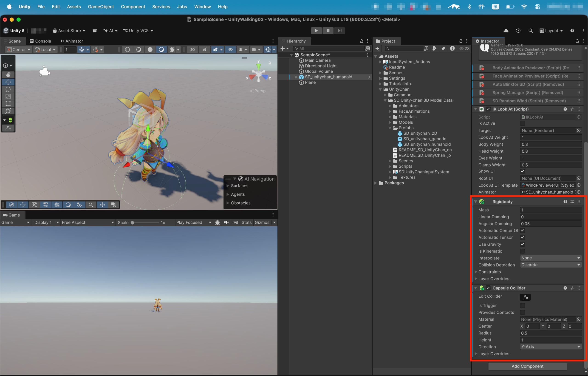This screenshot has width=588, height=376.
Task: Expand the Surfaces section in AI Navigation
Action: pyautogui.click(x=228, y=186)
